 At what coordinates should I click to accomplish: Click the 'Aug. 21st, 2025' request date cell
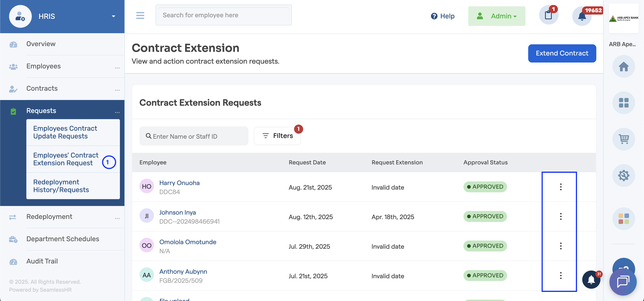[310, 187]
